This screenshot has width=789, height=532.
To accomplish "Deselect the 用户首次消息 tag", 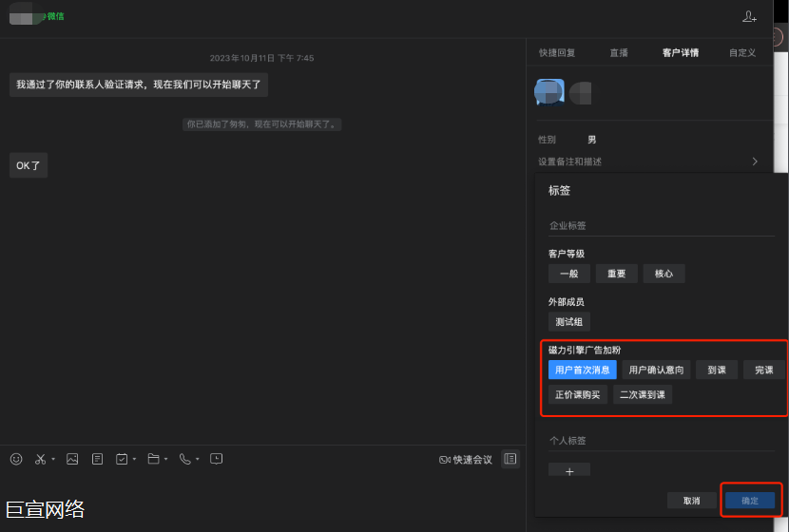I will click(x=582, y=370).
